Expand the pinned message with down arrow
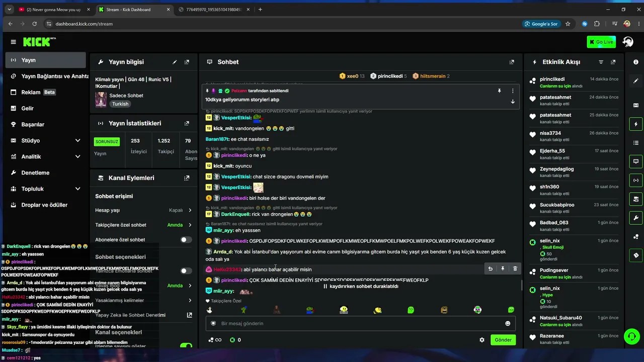This screenshot has width=644, height=362. tap(513, 101)
